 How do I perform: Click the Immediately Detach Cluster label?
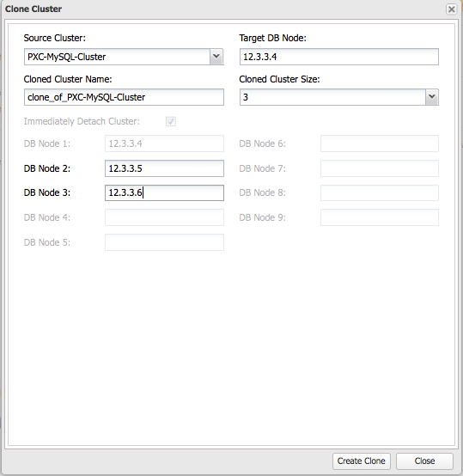click(x=82, y=121)
